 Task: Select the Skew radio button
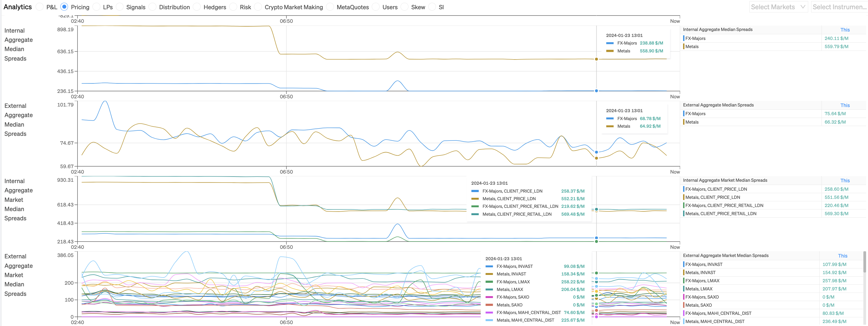(405, 7)
